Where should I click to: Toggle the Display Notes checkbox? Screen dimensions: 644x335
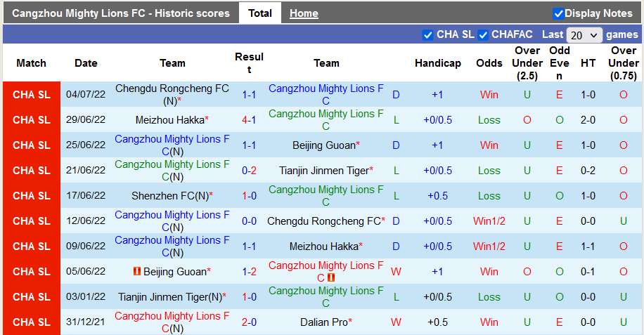coord(558,13)
